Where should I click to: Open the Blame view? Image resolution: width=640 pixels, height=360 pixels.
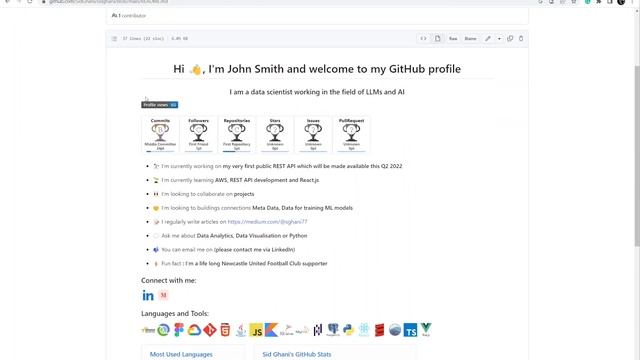pyautogui.click(x=470, y=38)
